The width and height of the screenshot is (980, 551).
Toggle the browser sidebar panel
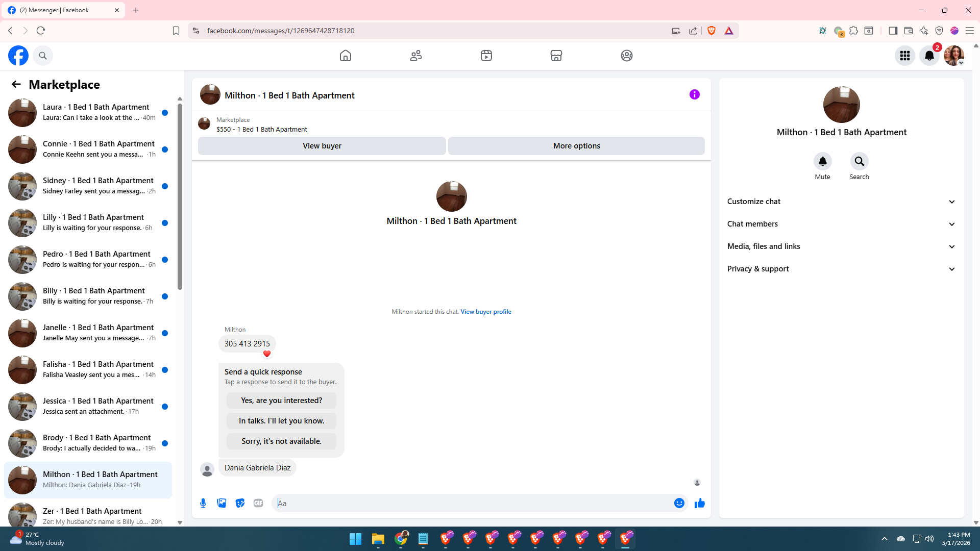(893, 31)
